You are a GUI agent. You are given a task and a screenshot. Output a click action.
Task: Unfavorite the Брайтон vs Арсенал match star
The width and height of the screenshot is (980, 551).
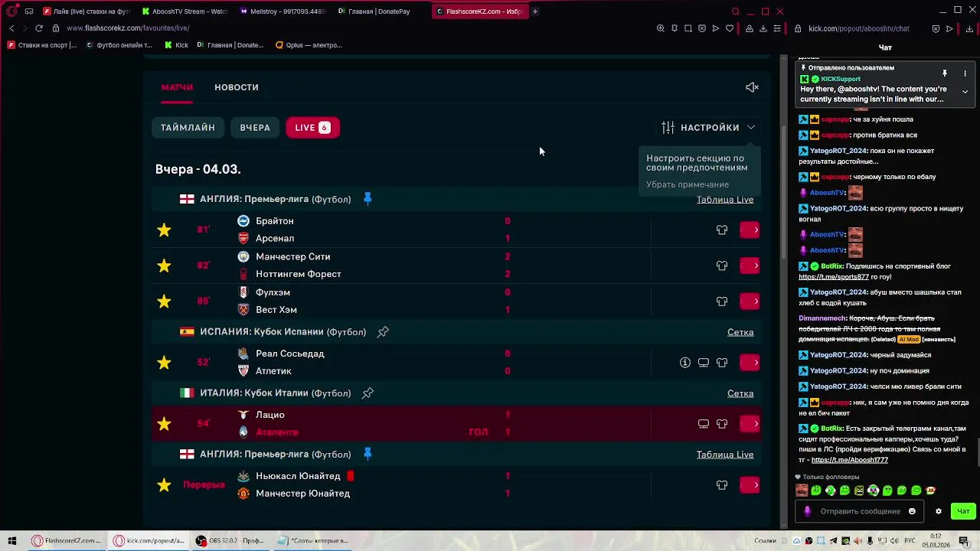coord(164,230)
